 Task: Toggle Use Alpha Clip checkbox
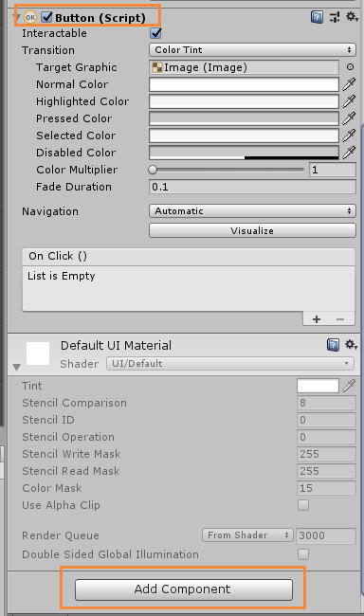pyautogui.click(x=303, y=505)
